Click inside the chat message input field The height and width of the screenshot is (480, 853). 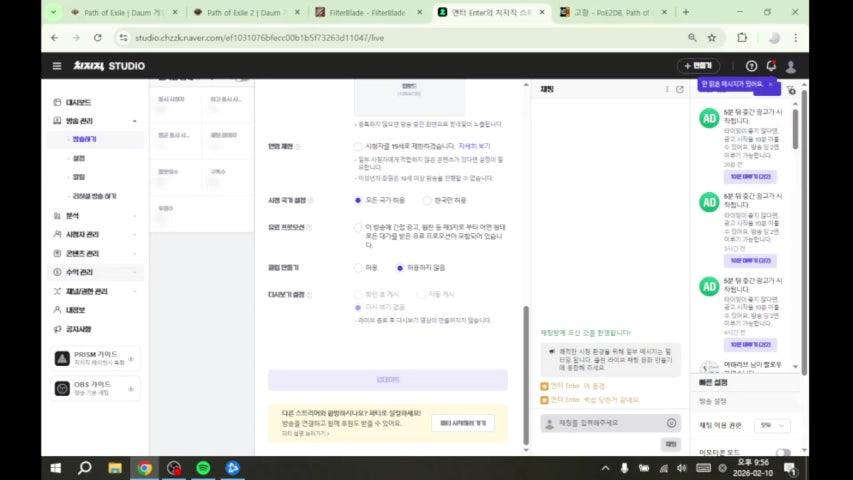(x=610, y=423)
